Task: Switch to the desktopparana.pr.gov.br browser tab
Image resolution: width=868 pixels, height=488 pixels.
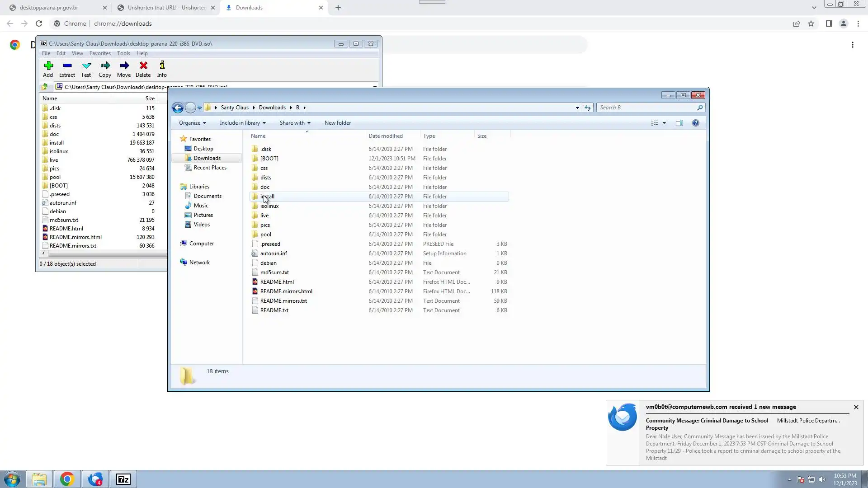Action: point(49,8)
